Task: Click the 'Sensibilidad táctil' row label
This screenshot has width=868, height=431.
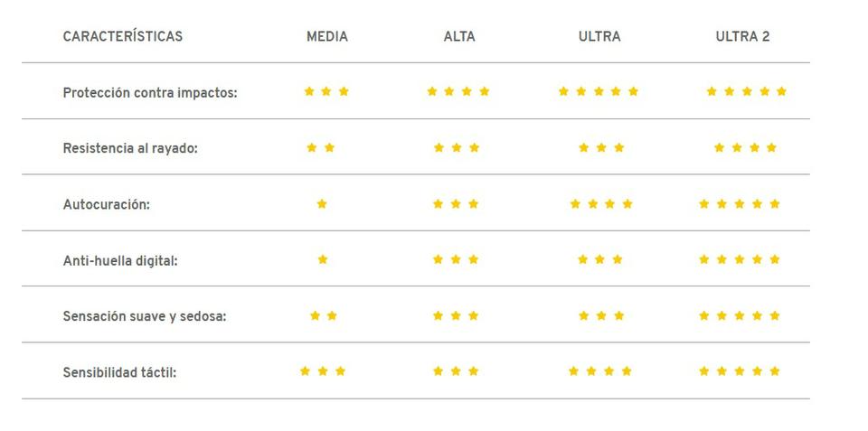Action: [x=119, y=372]
